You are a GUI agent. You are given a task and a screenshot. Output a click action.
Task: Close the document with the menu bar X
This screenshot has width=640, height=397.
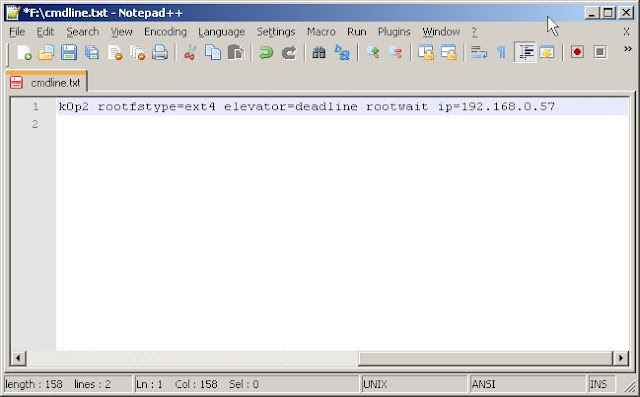point(627,32)
